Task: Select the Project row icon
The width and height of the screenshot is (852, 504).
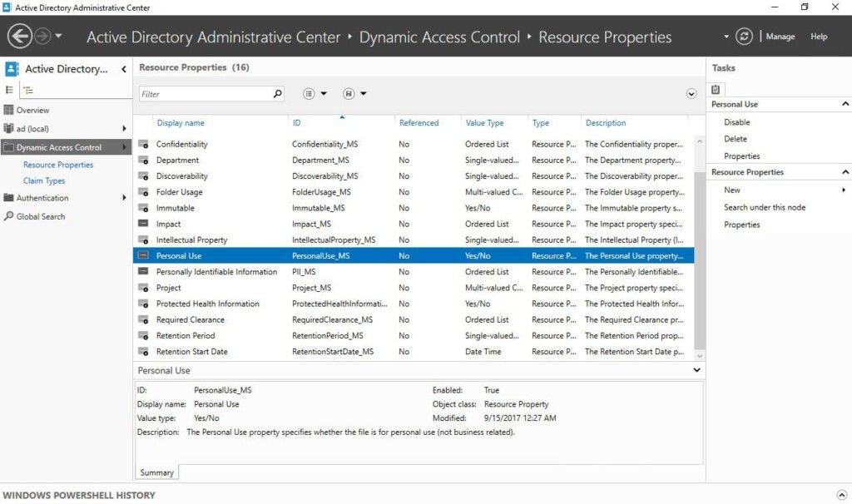Action: (143, 288)
